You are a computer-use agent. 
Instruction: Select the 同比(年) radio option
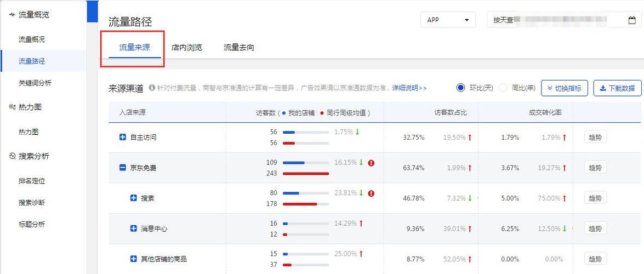click(503, 88)
